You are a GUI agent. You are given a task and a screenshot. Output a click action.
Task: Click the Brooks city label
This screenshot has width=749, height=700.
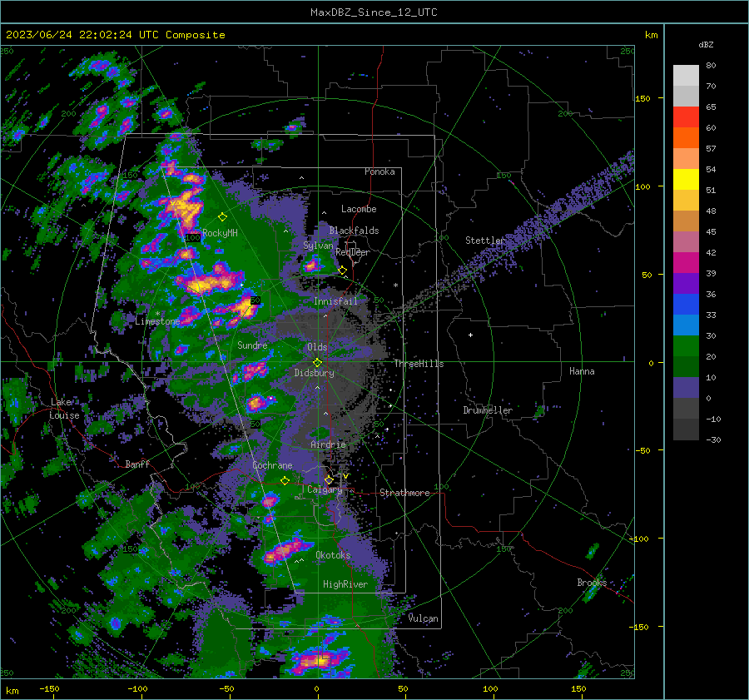pos(592,583)
